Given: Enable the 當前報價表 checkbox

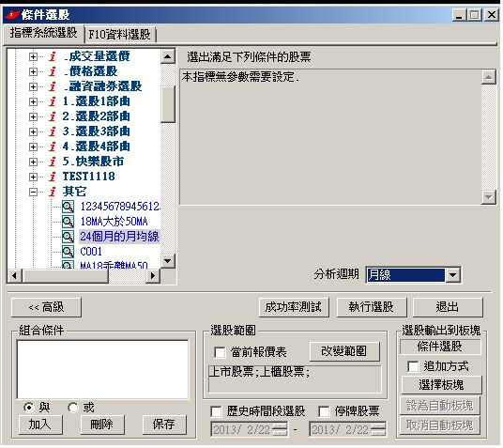Looking at the screenshot, I should pos(220,352).
